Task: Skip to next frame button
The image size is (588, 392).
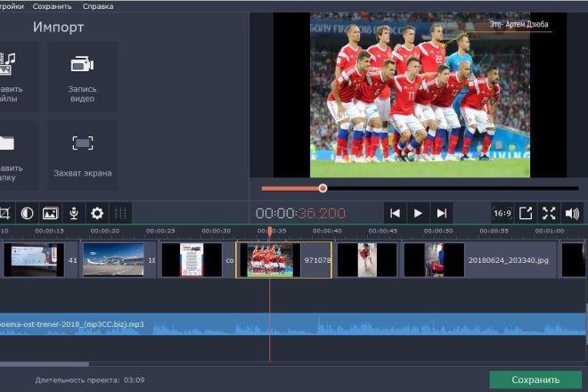Action: point(442,214)
